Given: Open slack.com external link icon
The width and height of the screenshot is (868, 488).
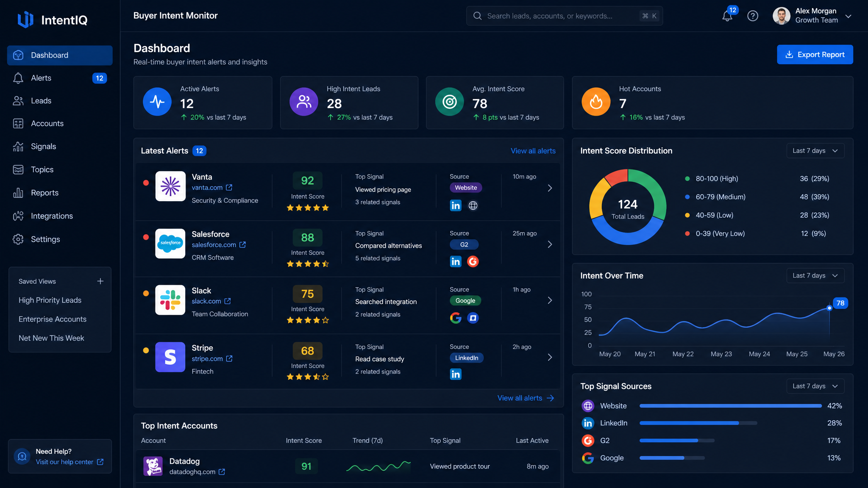Looking at the screenshot, I should tap(228, 301).
